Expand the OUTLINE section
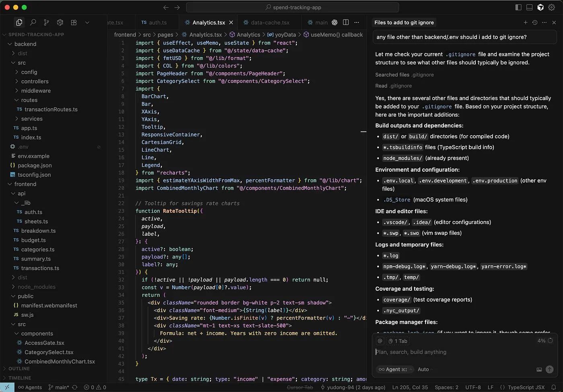 tap(19, 369)
